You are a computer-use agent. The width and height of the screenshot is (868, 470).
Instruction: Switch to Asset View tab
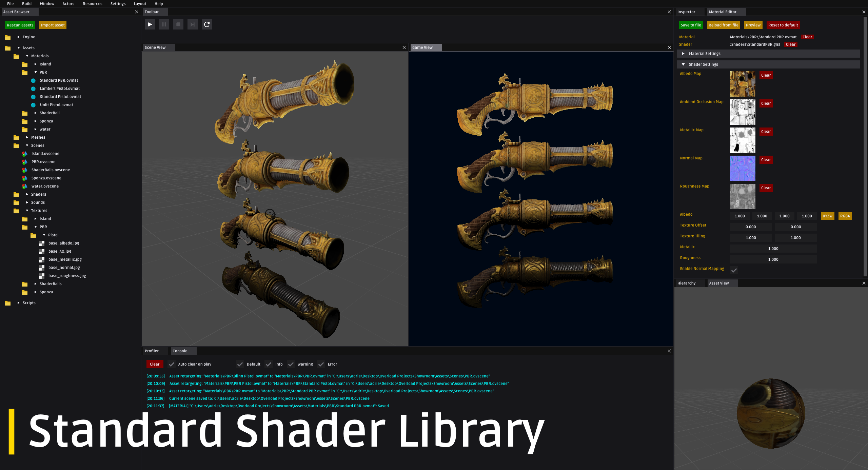tap(721, 283)
